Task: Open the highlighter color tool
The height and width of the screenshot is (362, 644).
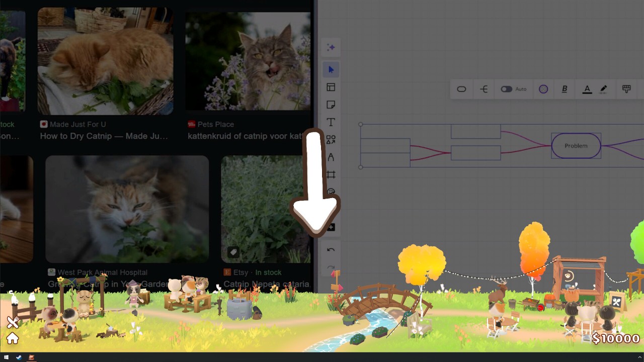Action: click(604, 89)
